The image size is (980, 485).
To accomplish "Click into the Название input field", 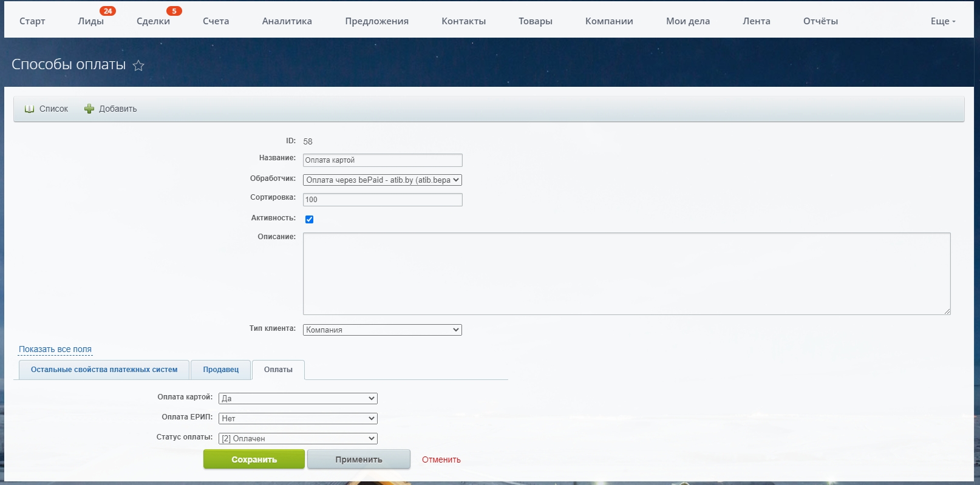I will [x=383, y=160].
